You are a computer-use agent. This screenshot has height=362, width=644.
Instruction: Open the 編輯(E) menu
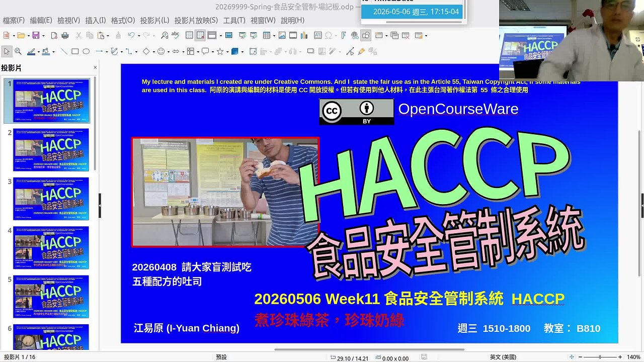(x=41, y=20)
